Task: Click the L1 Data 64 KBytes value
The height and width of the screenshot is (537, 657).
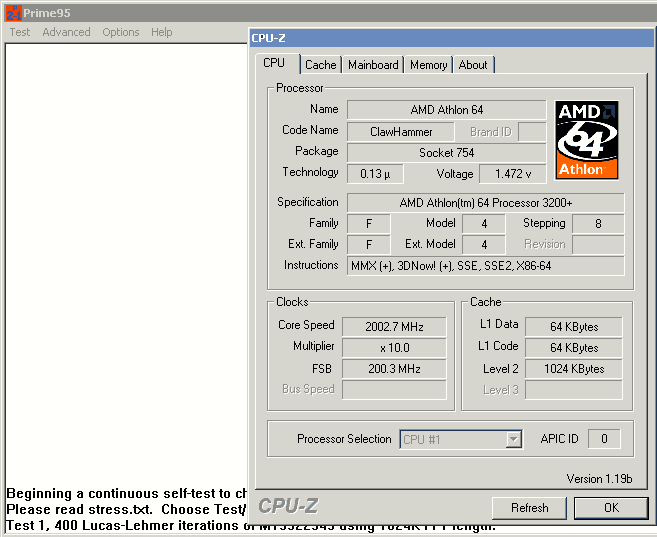Action: (574, 327)
